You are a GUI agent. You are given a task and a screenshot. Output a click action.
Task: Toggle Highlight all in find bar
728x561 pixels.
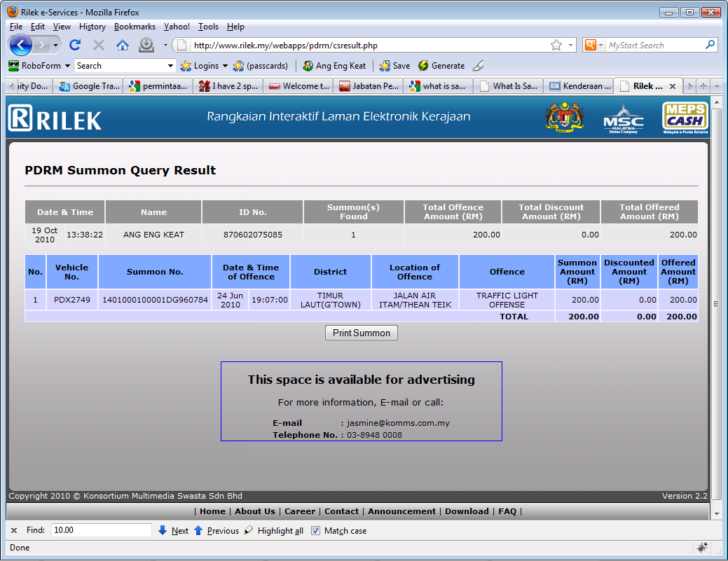(x=274, y=530)
